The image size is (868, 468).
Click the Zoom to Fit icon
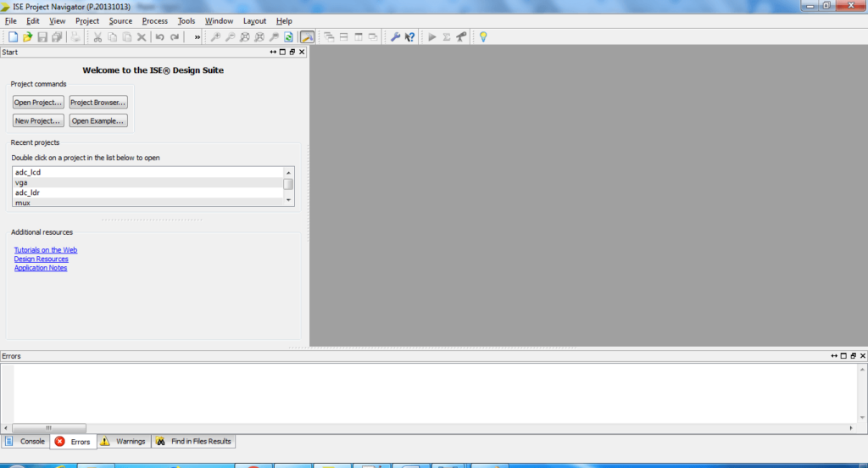click(245, 37)
